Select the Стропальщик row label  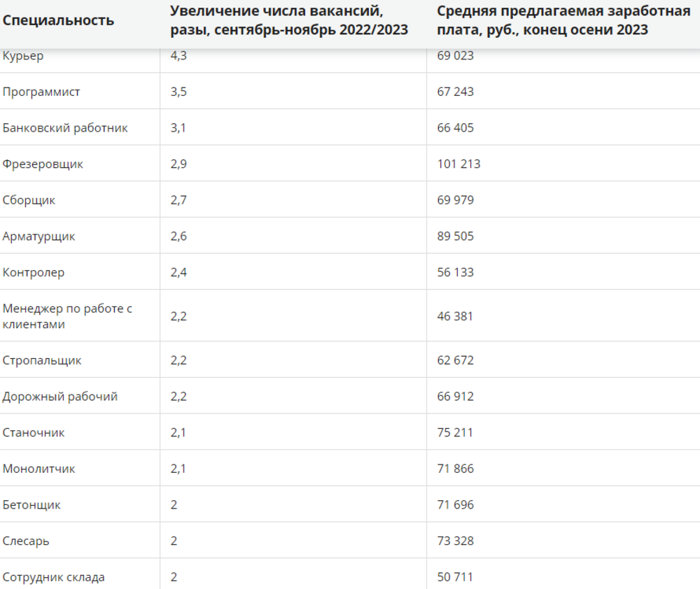(x=42, y=360)
